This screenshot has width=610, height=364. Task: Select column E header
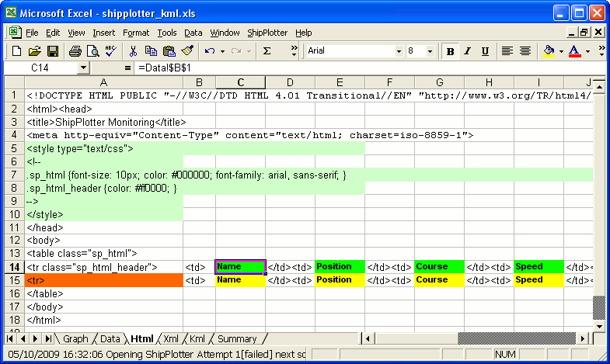340,82
